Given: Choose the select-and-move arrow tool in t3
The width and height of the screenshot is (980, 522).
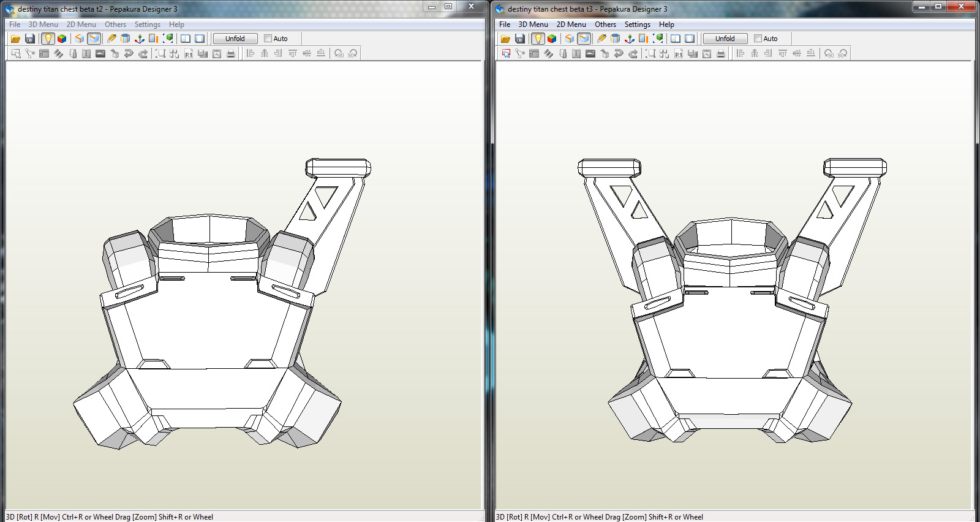Looking at the screenshot, I should pos(506,53).
